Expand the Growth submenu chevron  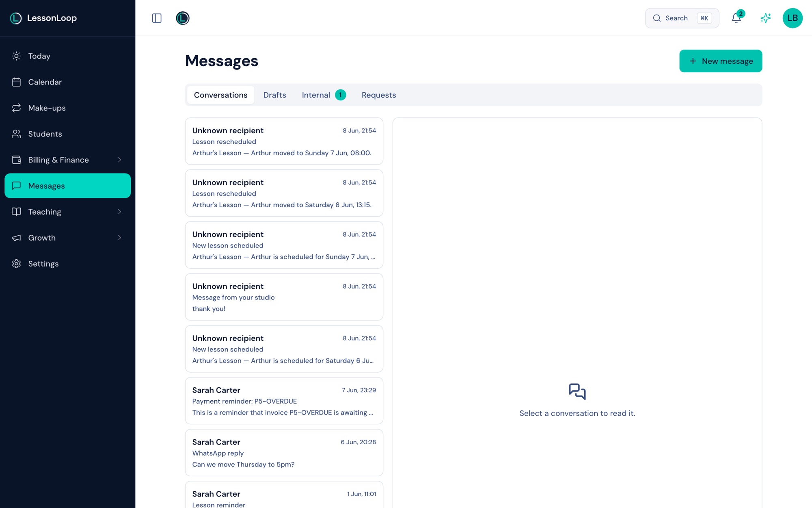[x=119, y=238]
